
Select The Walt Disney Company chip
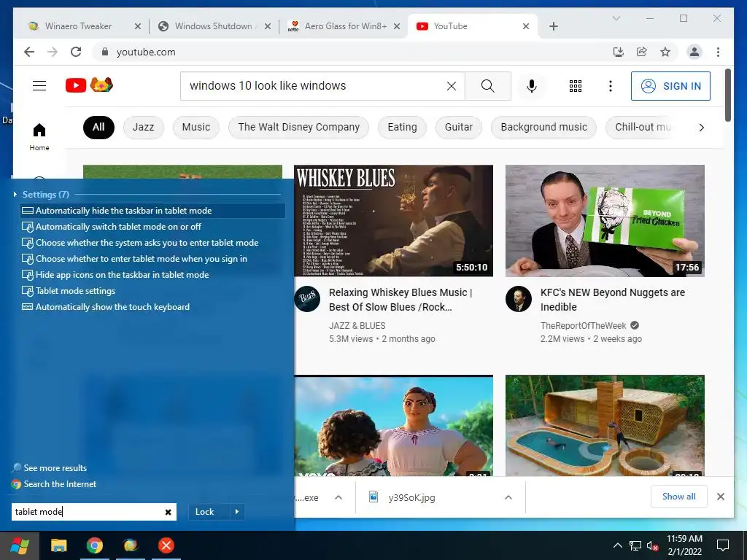click(x=298, y=127)
